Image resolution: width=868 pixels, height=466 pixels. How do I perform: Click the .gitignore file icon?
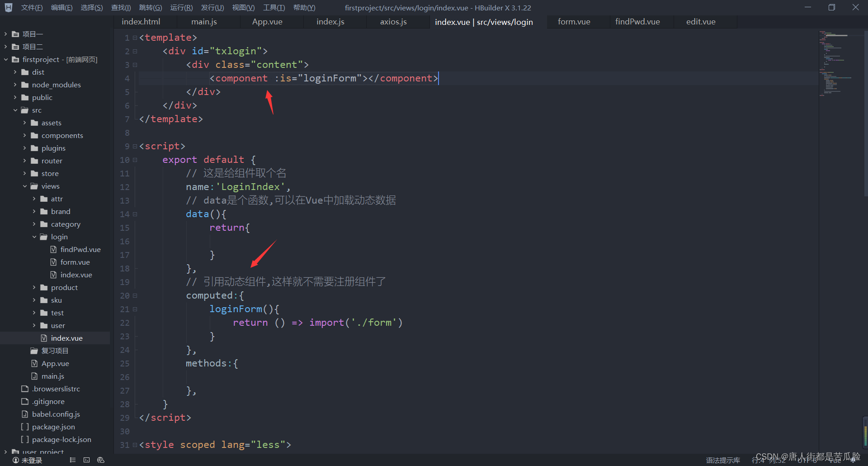point(25,401)
